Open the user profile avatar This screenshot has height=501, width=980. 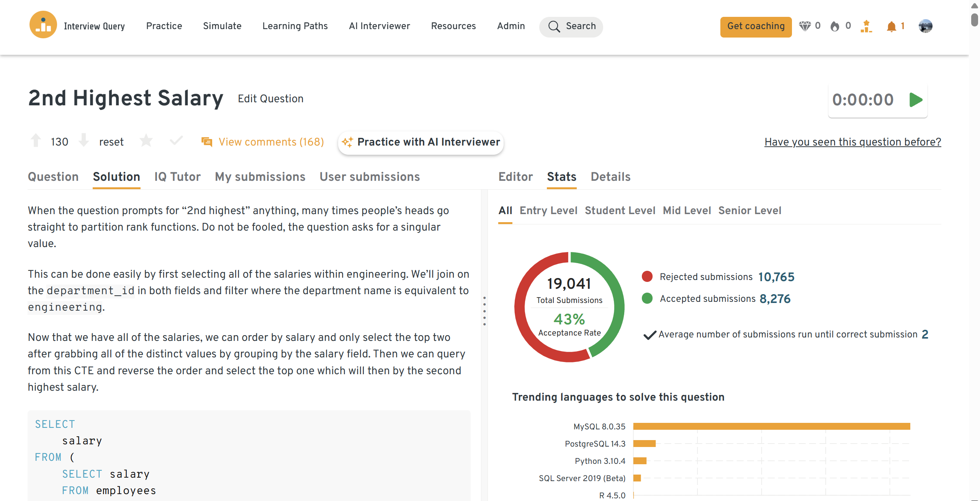[925, 26]
